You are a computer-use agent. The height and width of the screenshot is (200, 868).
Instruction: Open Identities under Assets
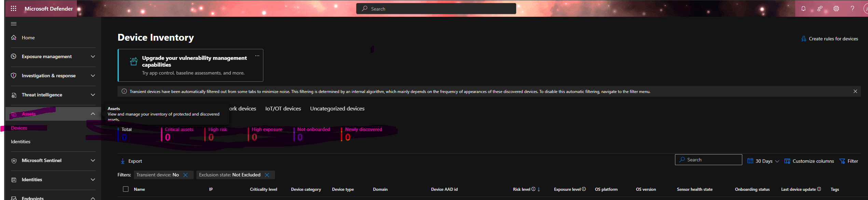(x=20, y=142)
